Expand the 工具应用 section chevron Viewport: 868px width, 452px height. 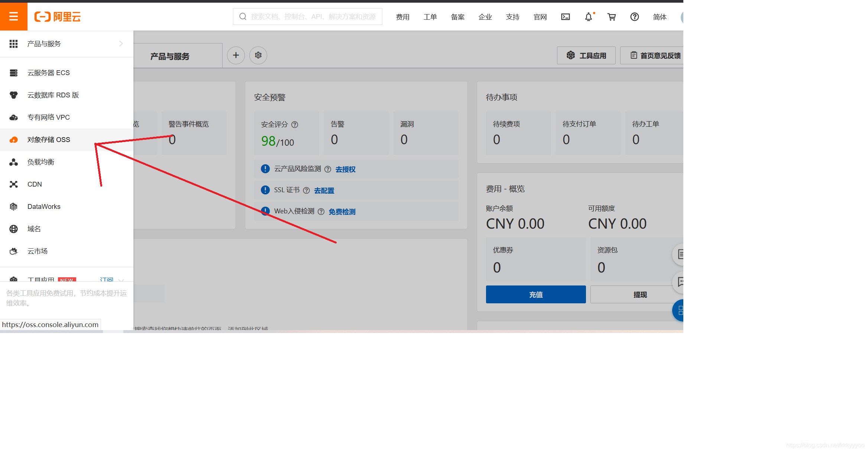[x=121, y=280]
